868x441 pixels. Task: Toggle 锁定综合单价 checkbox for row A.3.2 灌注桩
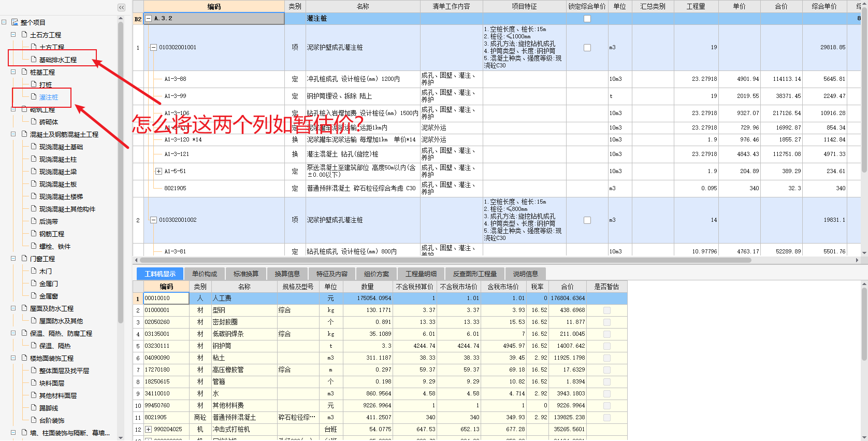[587, 19]
